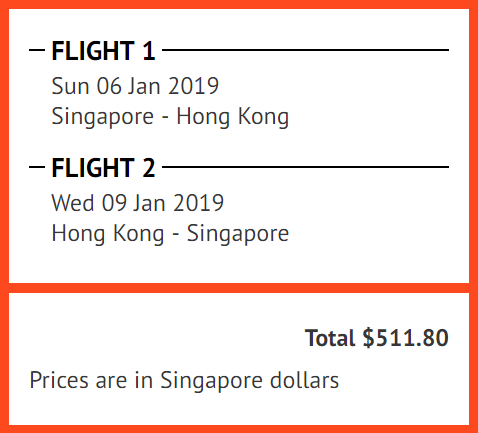Viewport: 478px width, 433px height.
Task: Click the short dash left of FLIGHT 2
Action: [37, 167]
